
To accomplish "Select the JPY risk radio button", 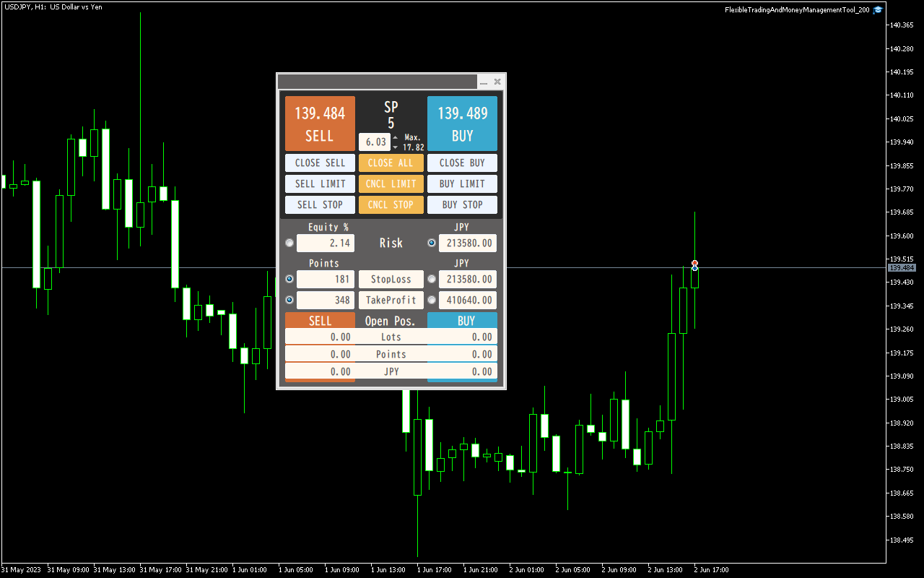I will coord(432,243).
